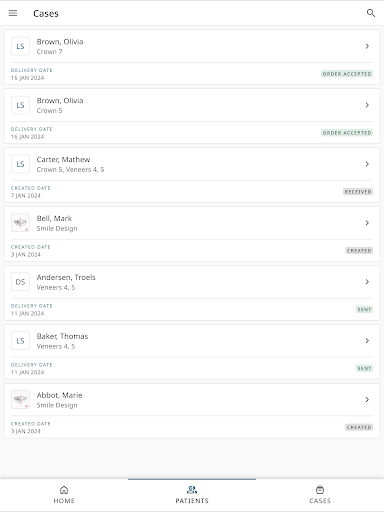Click Sent status badge for Andersen, Troels

click(364, 309)
